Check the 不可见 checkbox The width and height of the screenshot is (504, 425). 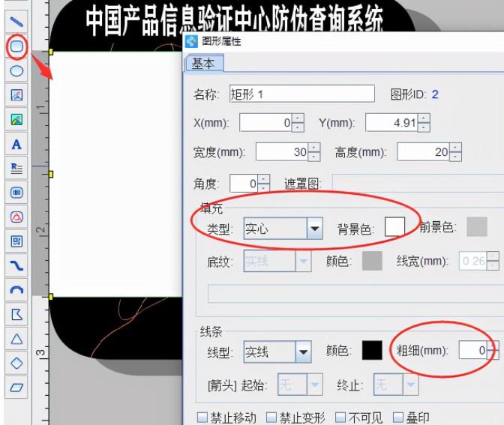[340, 418]
